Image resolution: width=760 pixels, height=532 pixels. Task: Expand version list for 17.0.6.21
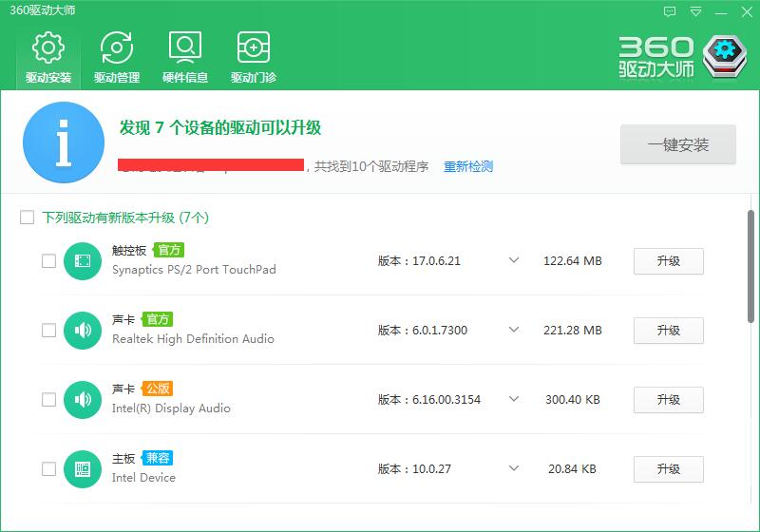pos(514,260)
